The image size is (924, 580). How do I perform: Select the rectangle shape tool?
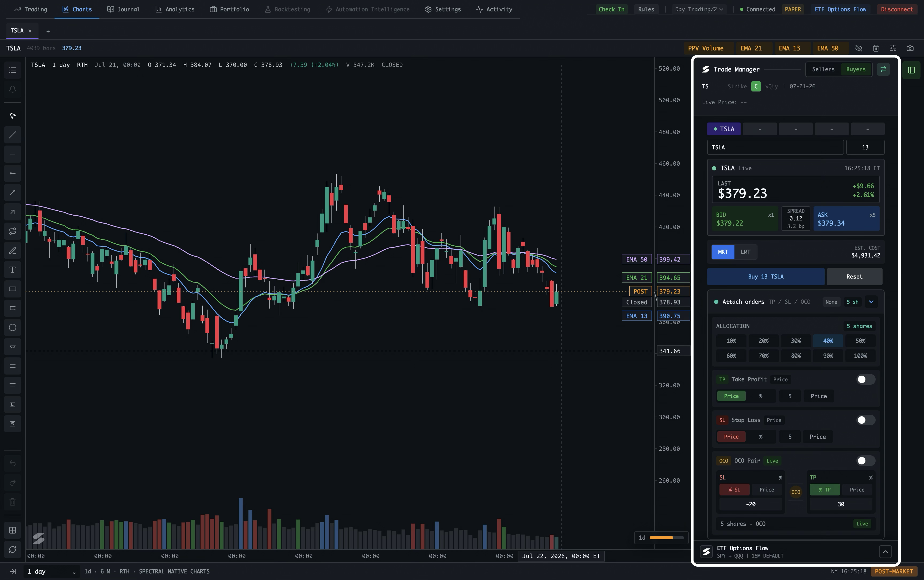pyautogui.click(x=13, y=289)
